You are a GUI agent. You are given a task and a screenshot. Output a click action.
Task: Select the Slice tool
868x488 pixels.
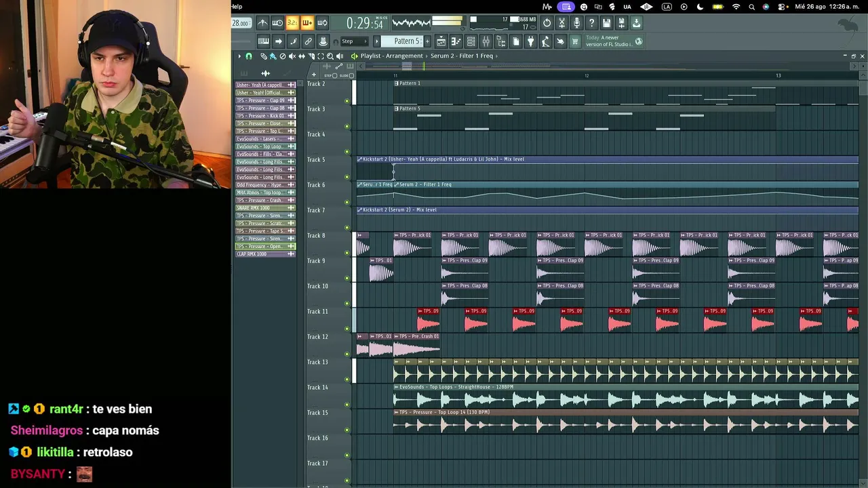[x=311, y=56]
